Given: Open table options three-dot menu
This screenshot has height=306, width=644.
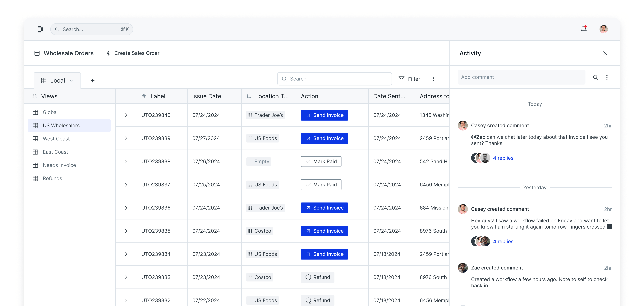Looking at the screenshot, I should click(433, 79).
